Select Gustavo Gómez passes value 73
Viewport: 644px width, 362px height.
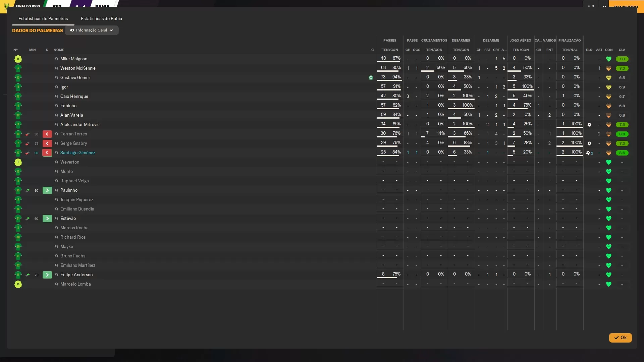pyautogui.click(x=383, y=77)
